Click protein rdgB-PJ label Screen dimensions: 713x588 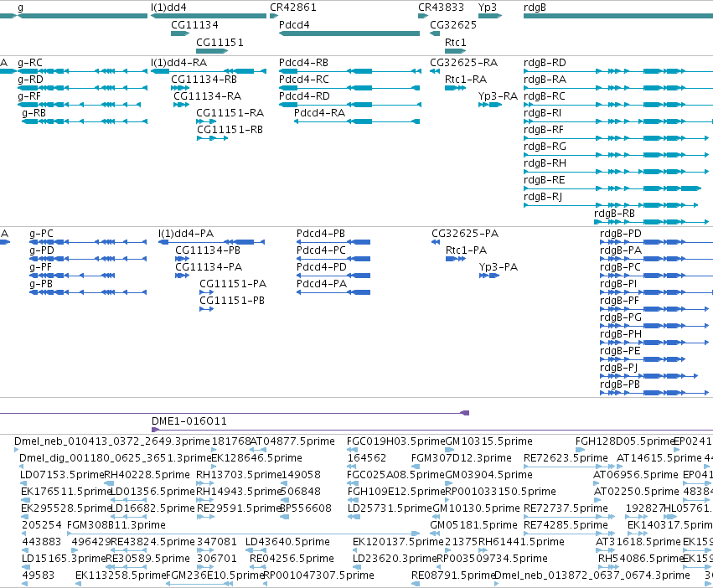point(618,368)
